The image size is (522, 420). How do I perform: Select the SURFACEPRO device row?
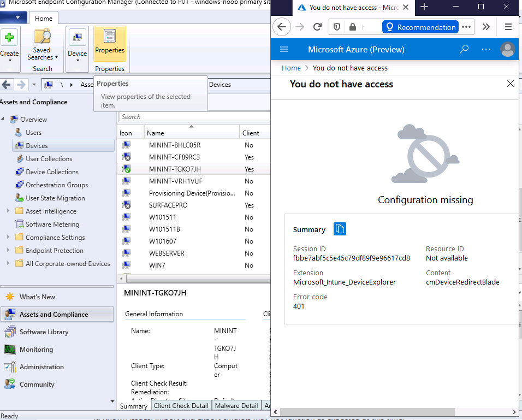coord(194,205)
